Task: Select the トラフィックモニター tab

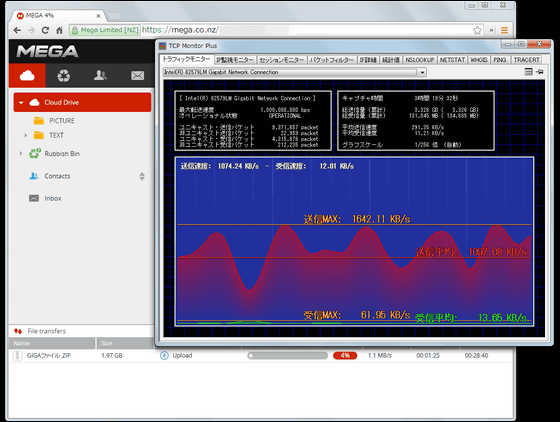Action: pos(186,59)
